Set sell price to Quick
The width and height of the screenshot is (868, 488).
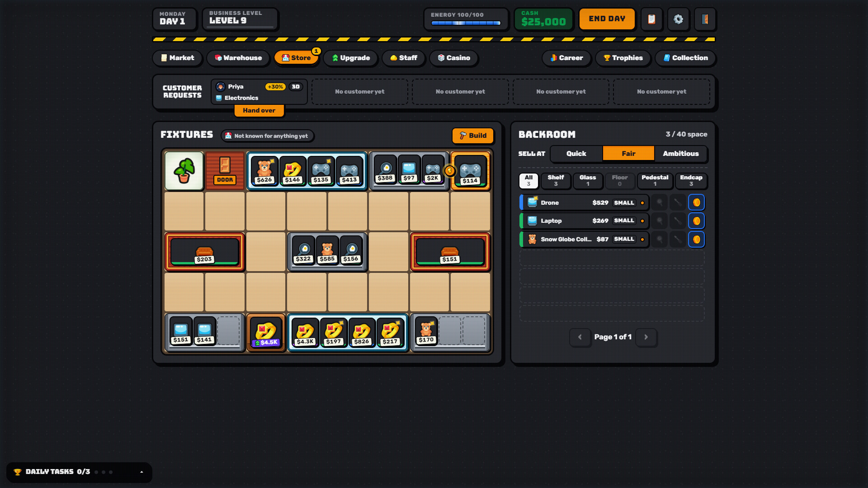(576, 154)
